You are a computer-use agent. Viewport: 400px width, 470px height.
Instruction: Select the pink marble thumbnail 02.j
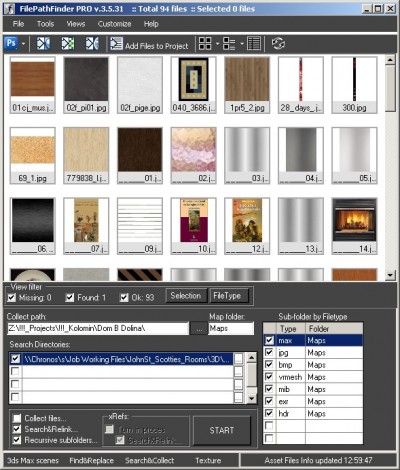tap(194, 155)
